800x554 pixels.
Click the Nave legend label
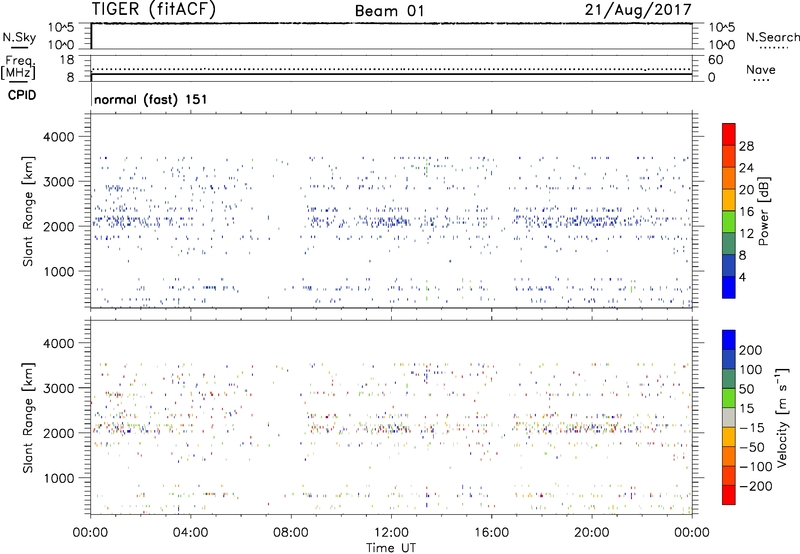point(761,69)
